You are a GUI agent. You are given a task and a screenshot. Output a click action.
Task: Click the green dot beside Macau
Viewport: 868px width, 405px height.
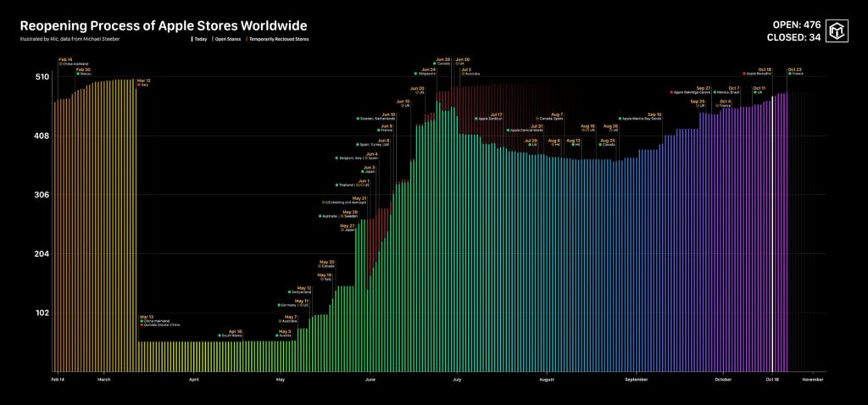78,74
